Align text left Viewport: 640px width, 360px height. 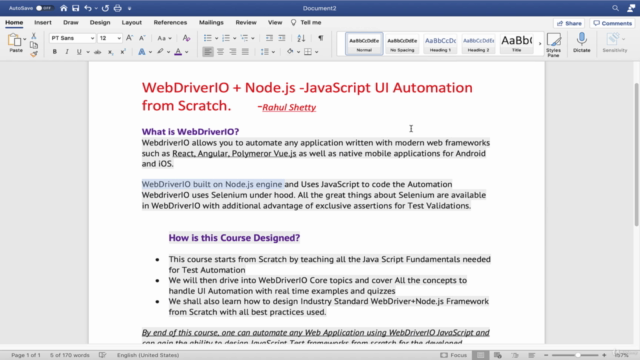(208, 52)
